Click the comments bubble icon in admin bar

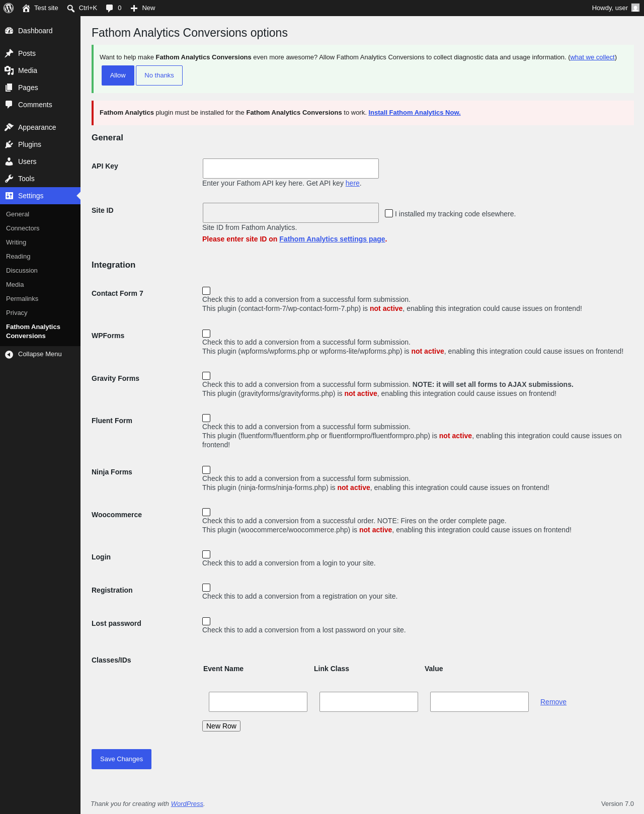pyautogui.click(x=110, y=8)
